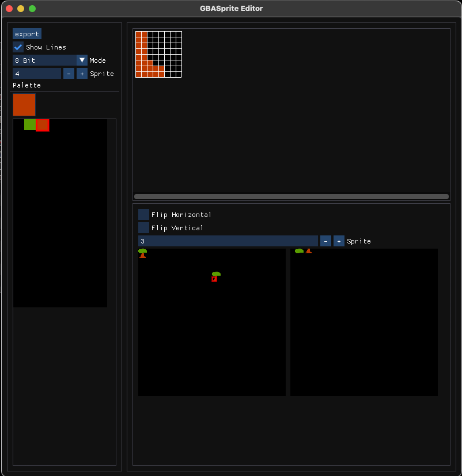Open the large current color preview swatch
The width and height of the screenshot is (462, 476).
[24, 105]
